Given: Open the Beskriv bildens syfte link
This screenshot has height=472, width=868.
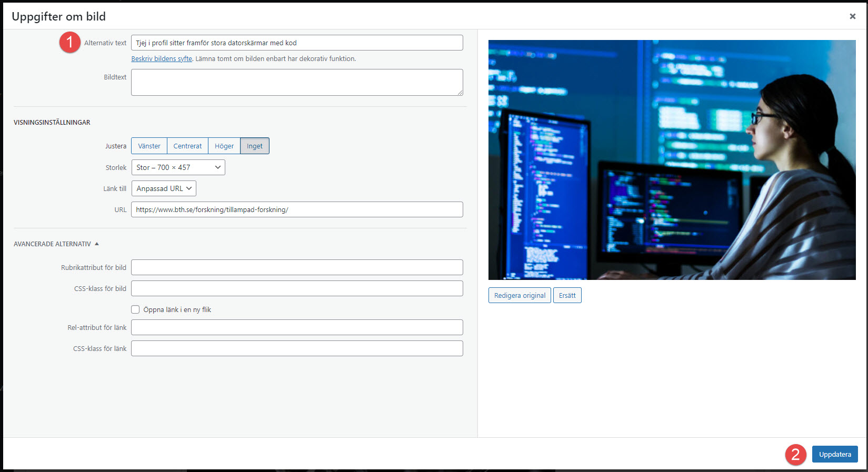Looking at the screenshot, I should pos(162,58).
